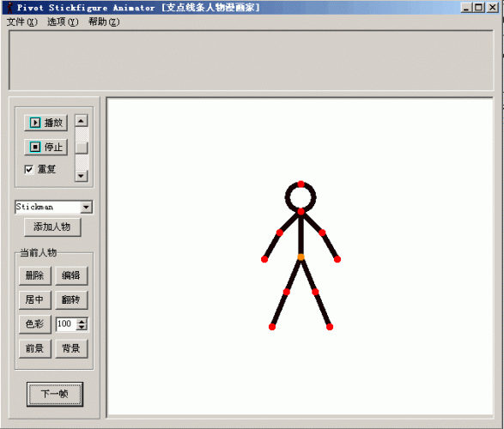Click the empty frame timeline strip

coord(251,60)
